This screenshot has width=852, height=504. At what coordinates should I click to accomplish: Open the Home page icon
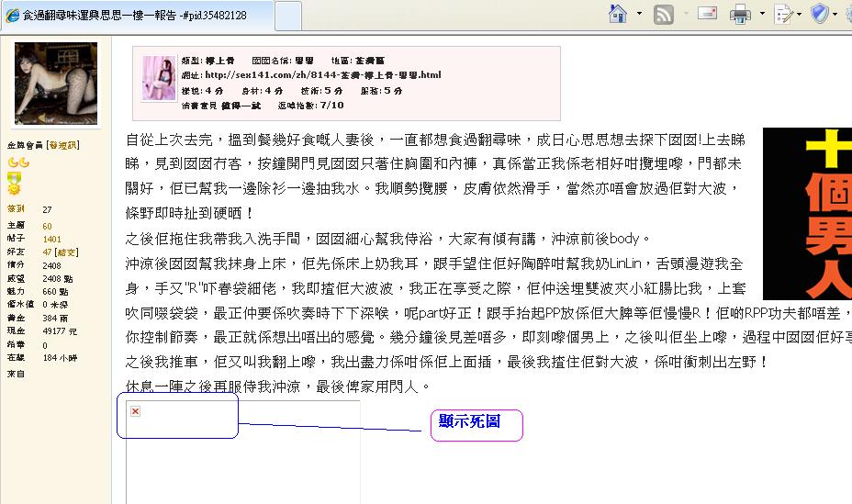[x=618, y=13]
